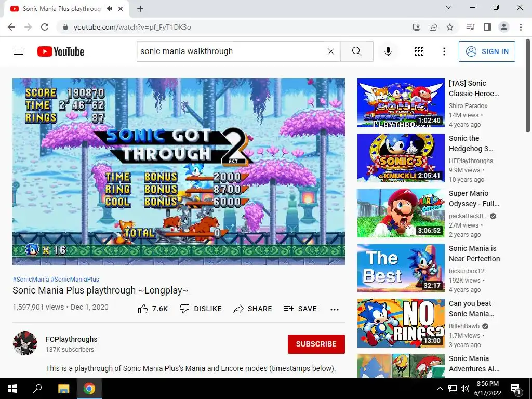Open FCPlaythroughs channel name link
The height and width of the screenshot is (399, 532).
[72, 339]
